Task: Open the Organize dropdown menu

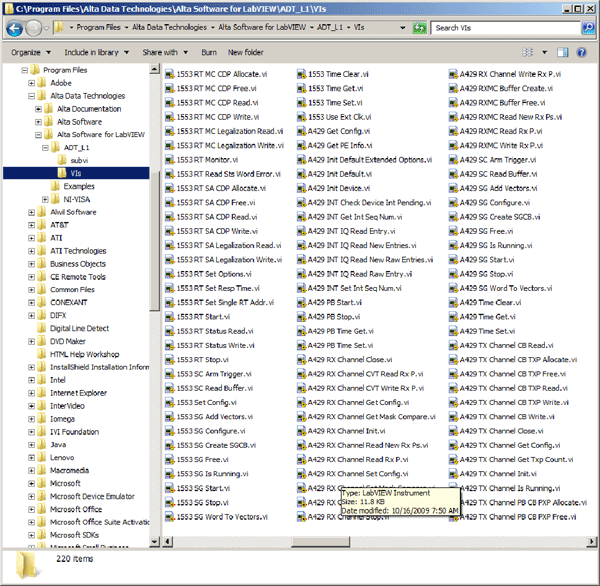Action: point(30,52)
